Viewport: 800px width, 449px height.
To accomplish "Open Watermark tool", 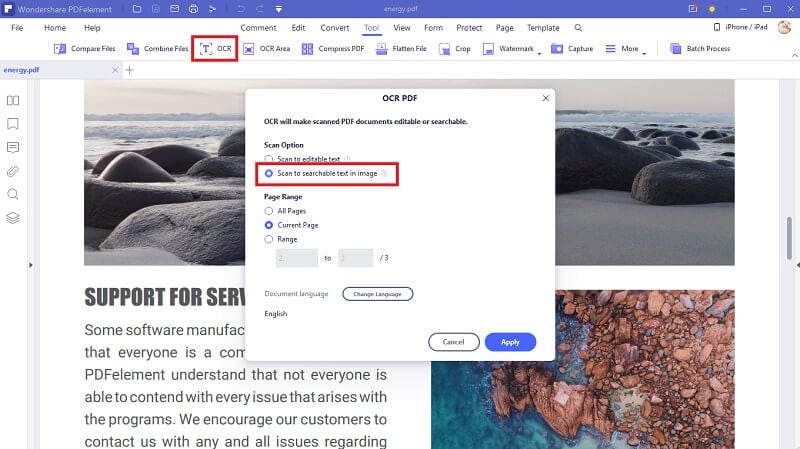I will pos(508,48).
